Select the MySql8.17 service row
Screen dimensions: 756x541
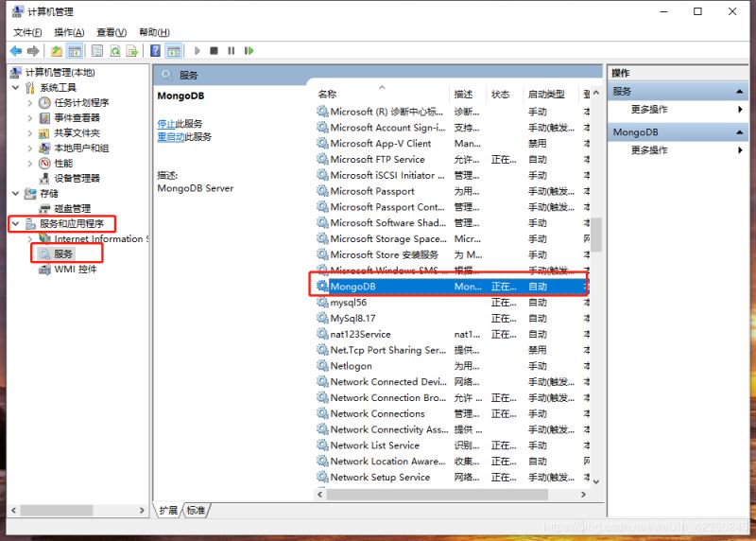pyautogui.click(x=453, y=319)
